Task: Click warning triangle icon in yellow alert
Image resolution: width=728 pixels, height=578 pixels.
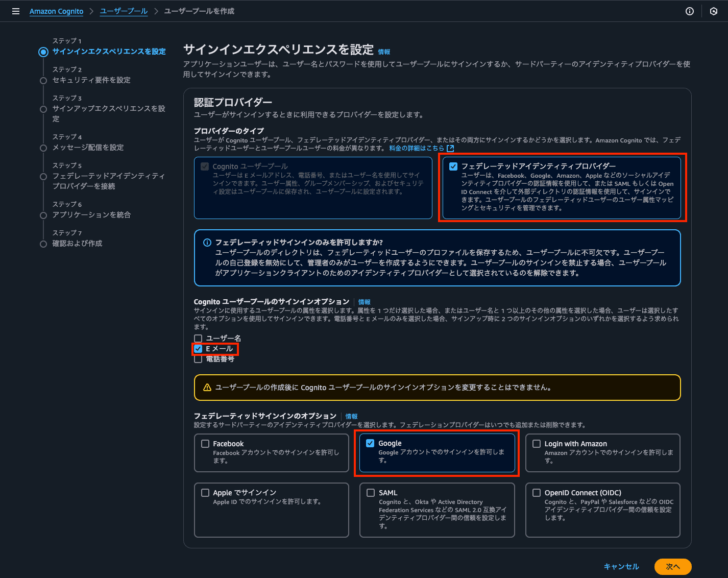Action: point(207,388)
